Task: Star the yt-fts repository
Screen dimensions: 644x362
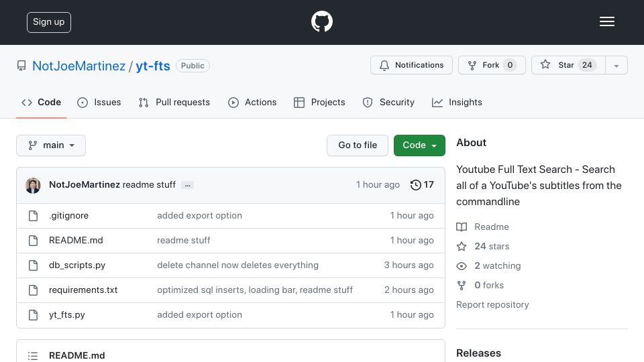Action: pyautogui.click(x=568, y=65)
